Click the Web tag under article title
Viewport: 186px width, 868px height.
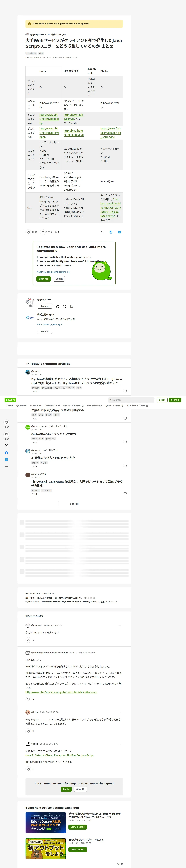pyautogui.click(x=41, y=53)
